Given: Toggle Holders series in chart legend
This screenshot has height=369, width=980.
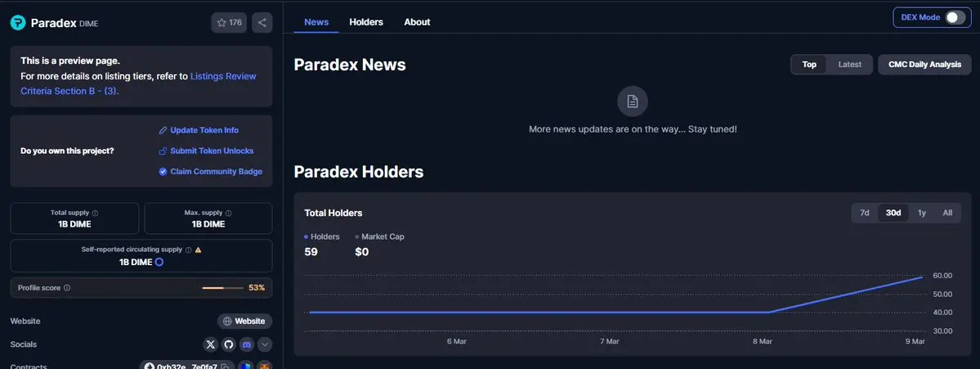Looking at the screenshot, I should (322, 237).
